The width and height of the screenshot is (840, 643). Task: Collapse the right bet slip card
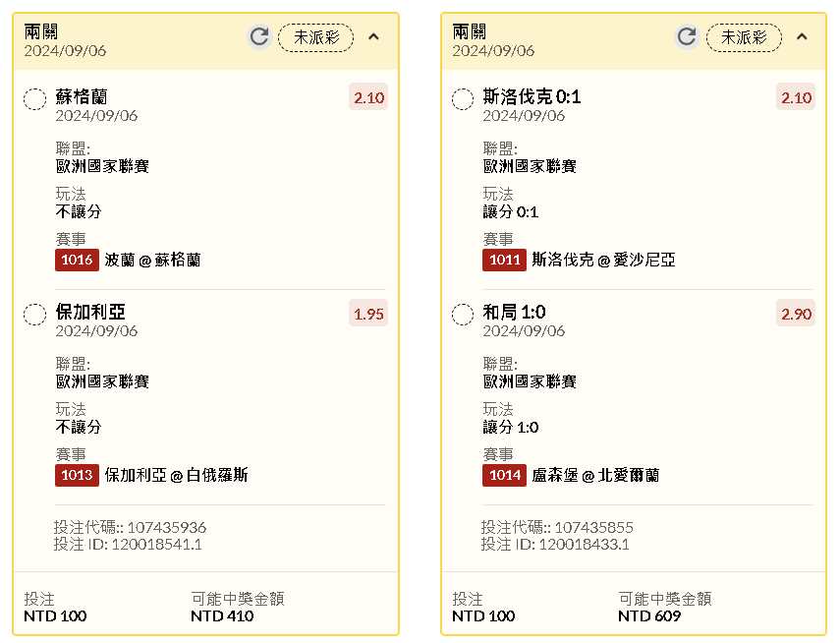[x=802, y=37]
